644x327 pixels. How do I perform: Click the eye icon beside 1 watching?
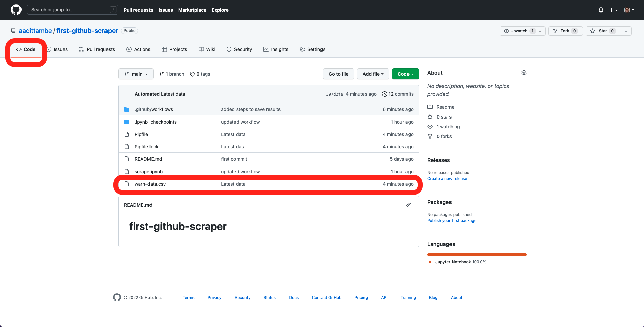tap(430, 127)
